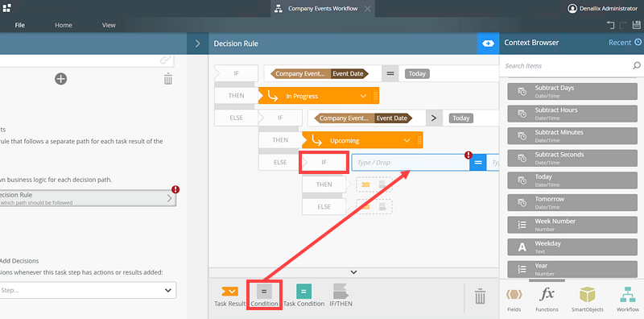
Task: Open the Functions category
Action: 547,294
